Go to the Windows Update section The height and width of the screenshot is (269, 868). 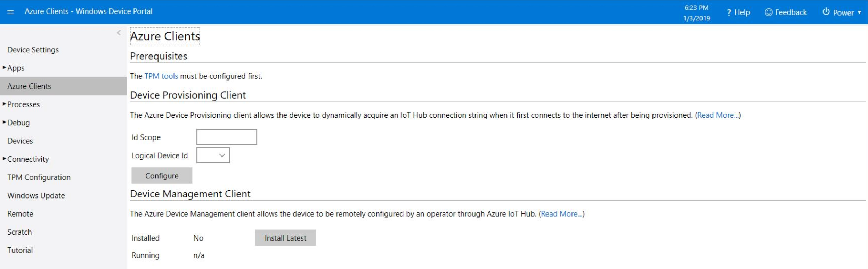tap(36, 195)
